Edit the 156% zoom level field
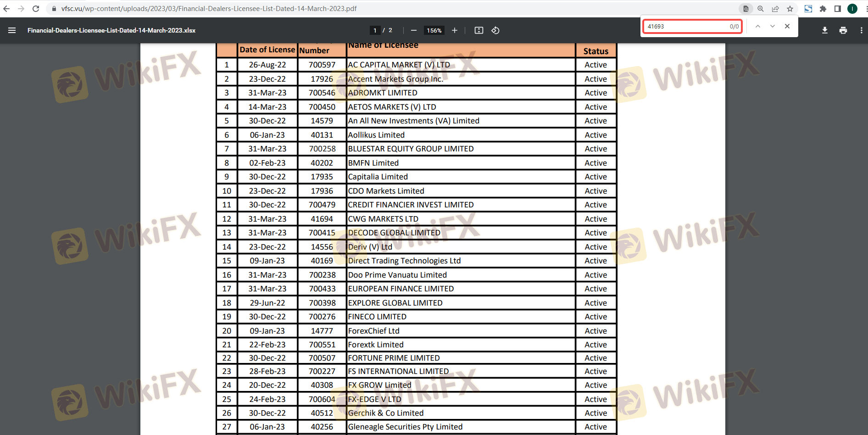 (x=434, y=30)
